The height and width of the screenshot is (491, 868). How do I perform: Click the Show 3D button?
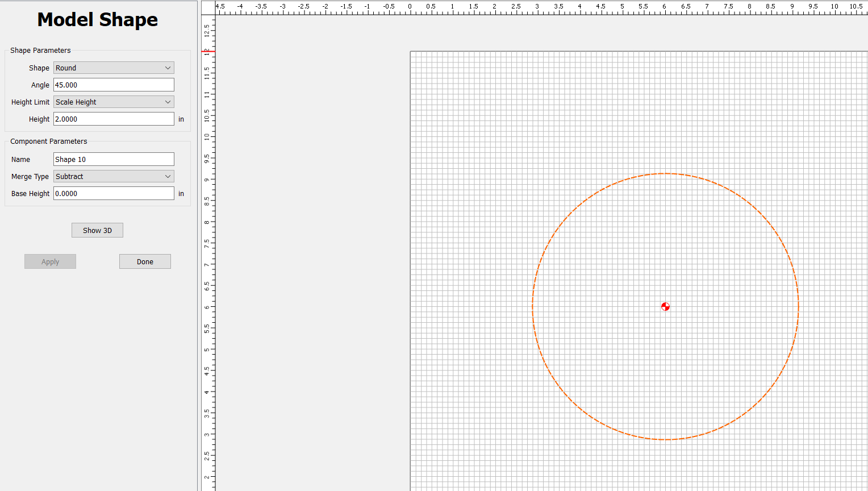coord(97,230)
